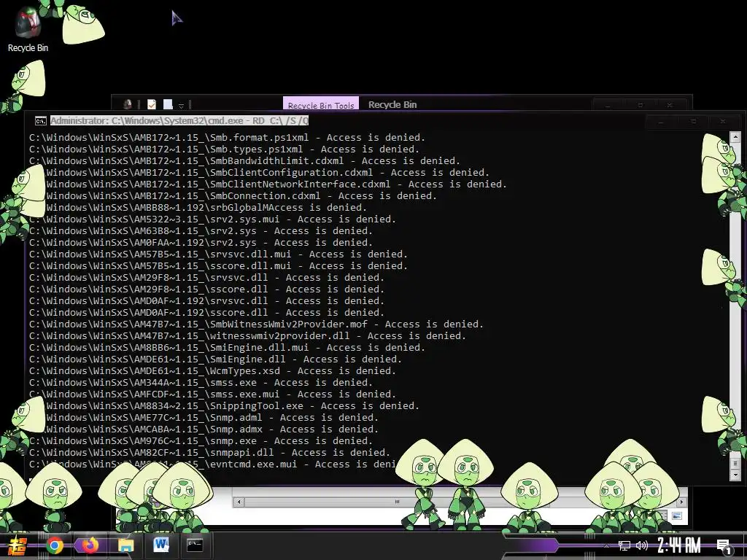Click Properties icon in Recycle Bin quick access toolbar

152,104
